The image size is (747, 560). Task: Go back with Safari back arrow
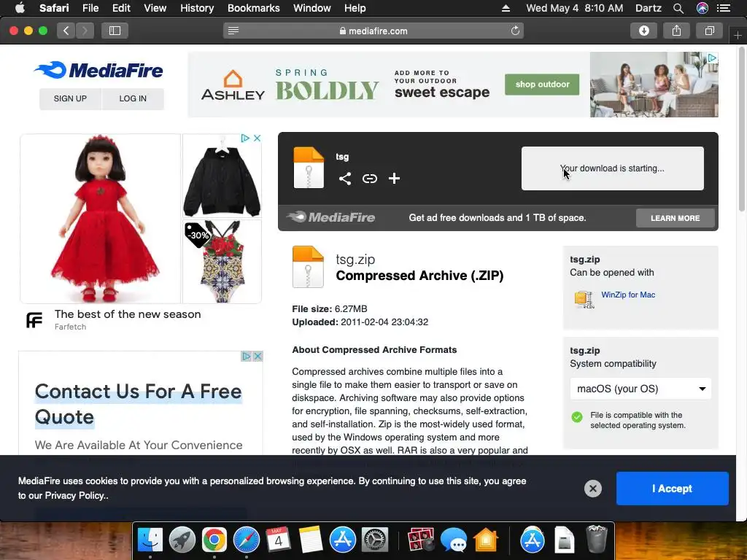[66, 31]
